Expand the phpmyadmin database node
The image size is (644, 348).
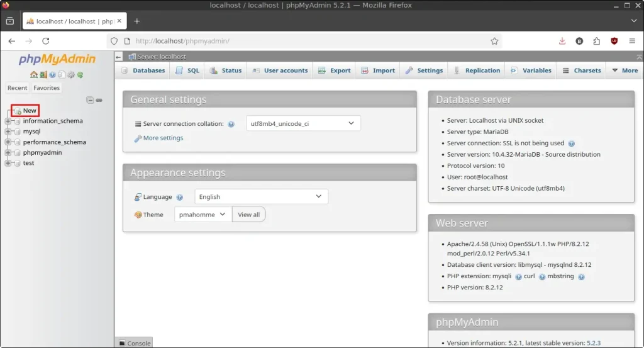pos(8,152)
